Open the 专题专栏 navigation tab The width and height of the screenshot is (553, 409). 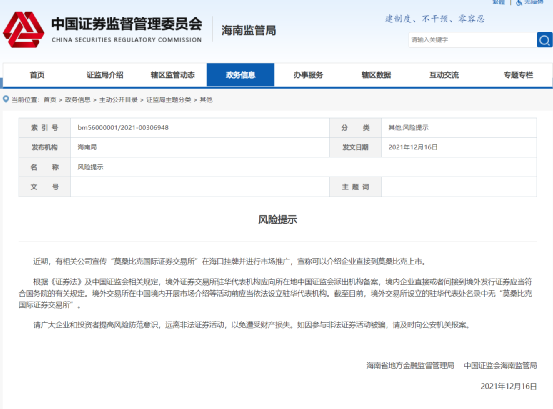[518, 75]
